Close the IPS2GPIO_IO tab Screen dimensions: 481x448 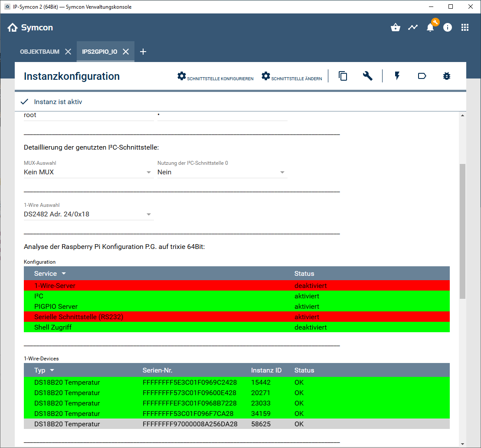[x=126, y=52]
